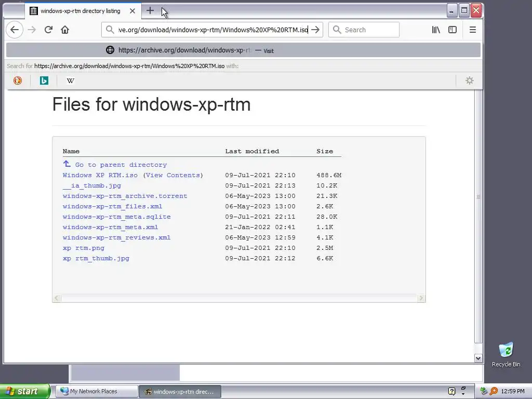532x399 pixels.
Task: Open the Recycle Bin desktop icon
Action: coord(506,354)
